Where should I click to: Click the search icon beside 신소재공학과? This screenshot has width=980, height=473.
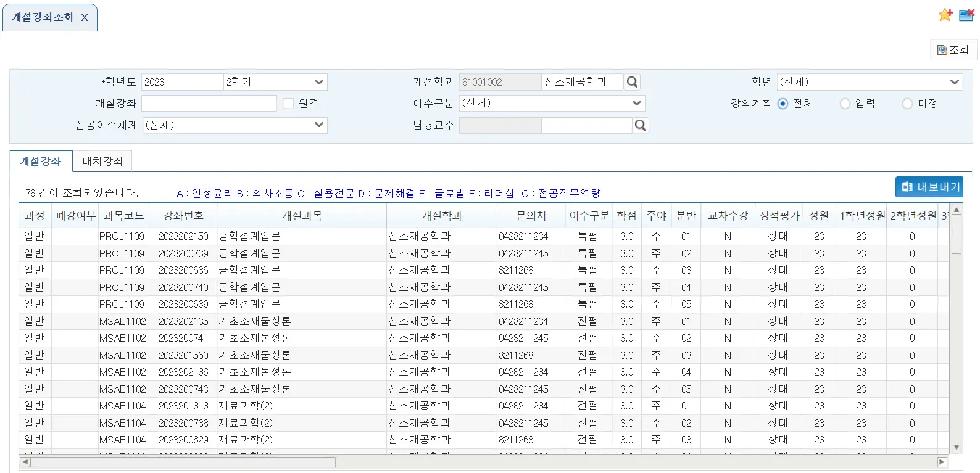coord(632,82)
